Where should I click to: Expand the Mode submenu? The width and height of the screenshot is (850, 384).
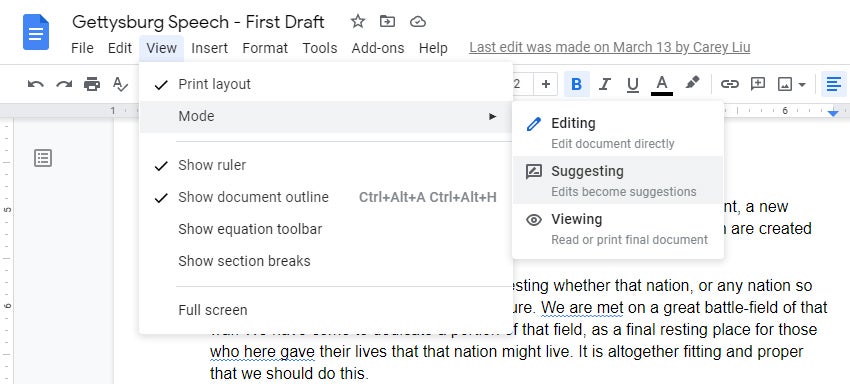click(326, 117)
